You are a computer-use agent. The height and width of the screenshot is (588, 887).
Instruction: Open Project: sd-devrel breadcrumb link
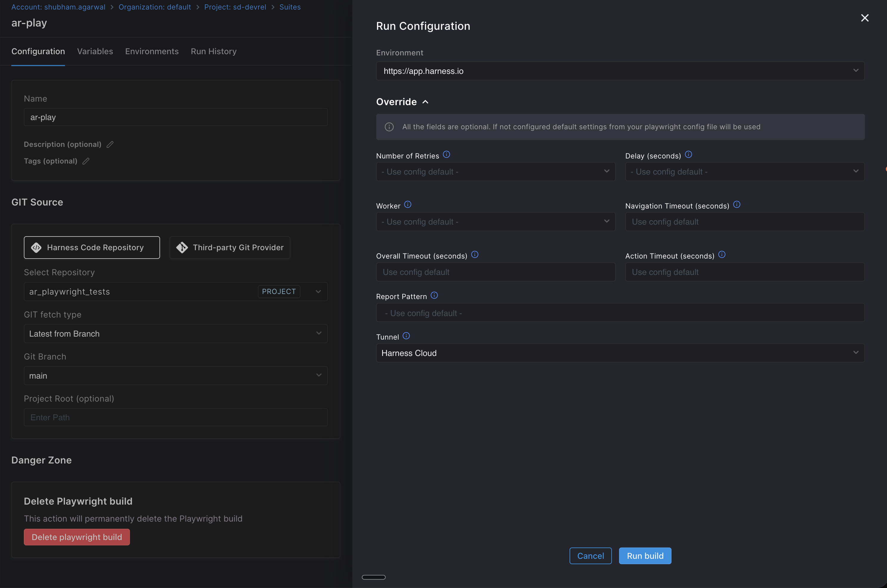pyautogui.click(x=235, y=7)
